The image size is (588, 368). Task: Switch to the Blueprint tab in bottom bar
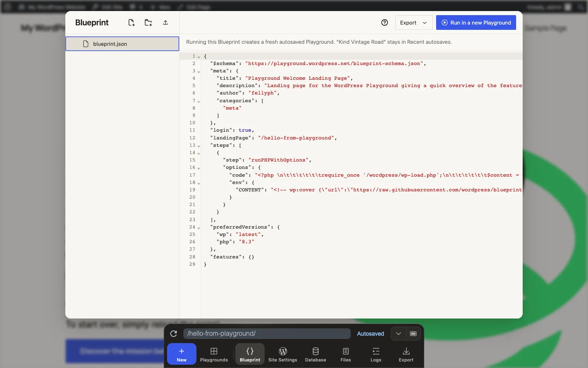coord(250,354)
